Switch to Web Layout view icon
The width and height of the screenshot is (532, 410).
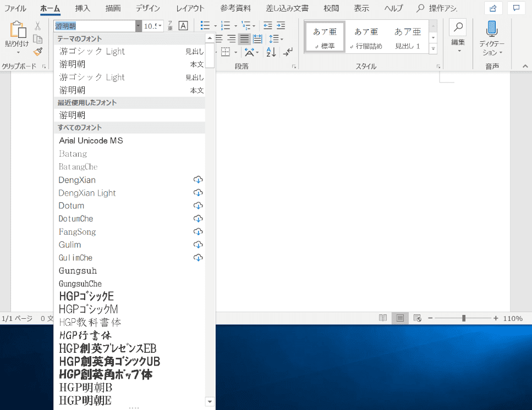click(418, 318)
